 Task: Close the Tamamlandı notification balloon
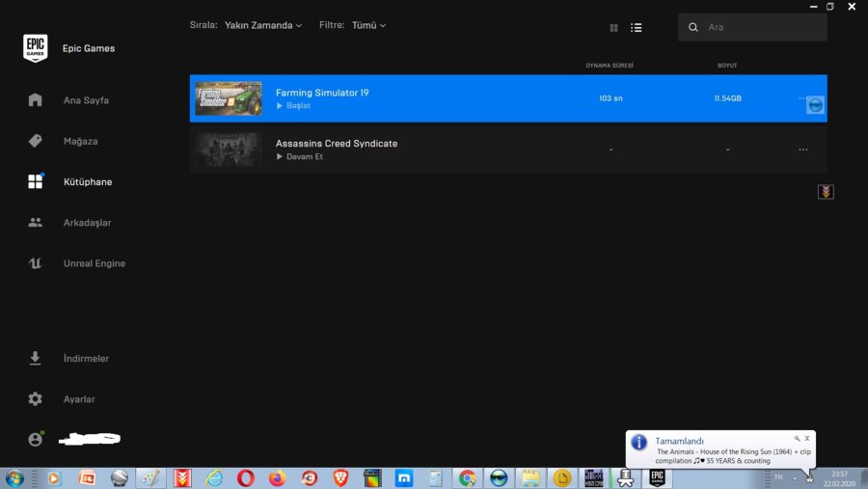(x=807, y=439)
